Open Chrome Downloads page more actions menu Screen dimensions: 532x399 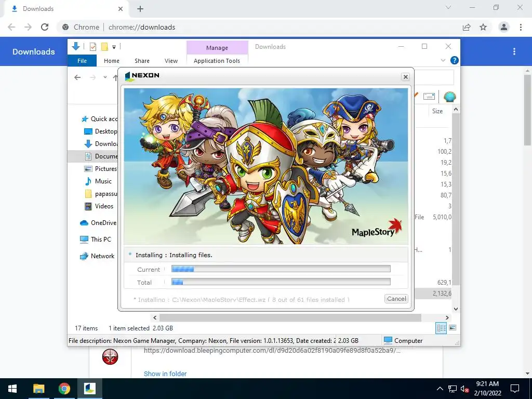pyautogui.click(x=514, y=51)
